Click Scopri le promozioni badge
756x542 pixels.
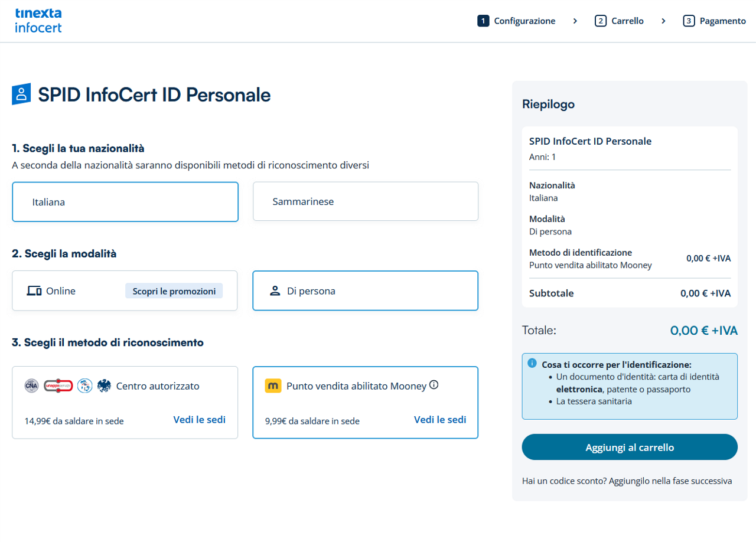tap(174, 290)
